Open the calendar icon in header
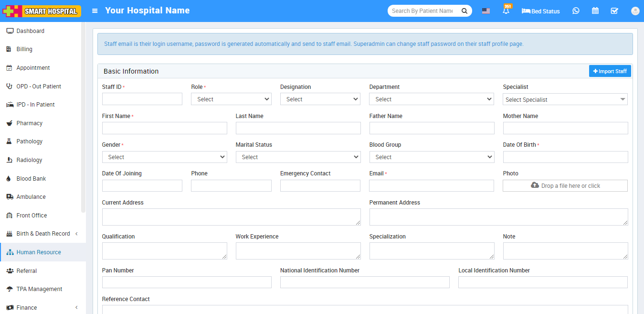This screenshot has width=644, height=314. (595, 11)
